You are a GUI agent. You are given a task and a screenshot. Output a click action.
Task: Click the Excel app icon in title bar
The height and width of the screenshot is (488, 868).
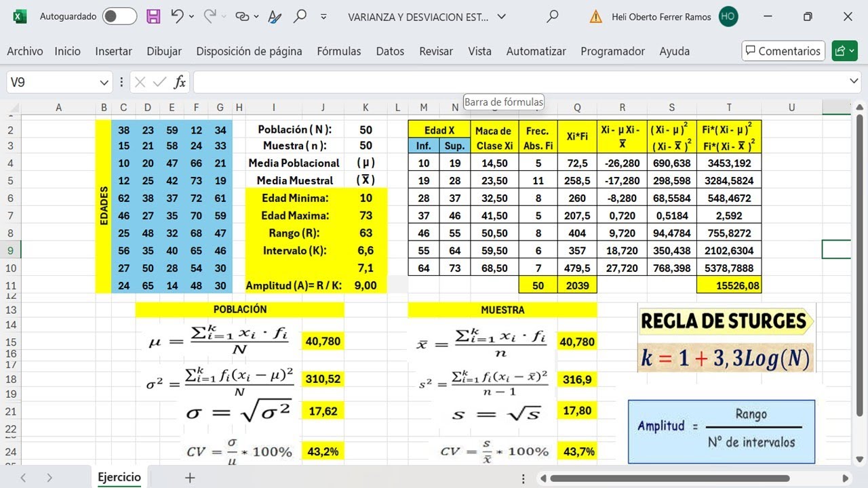(x=20, y=16)
